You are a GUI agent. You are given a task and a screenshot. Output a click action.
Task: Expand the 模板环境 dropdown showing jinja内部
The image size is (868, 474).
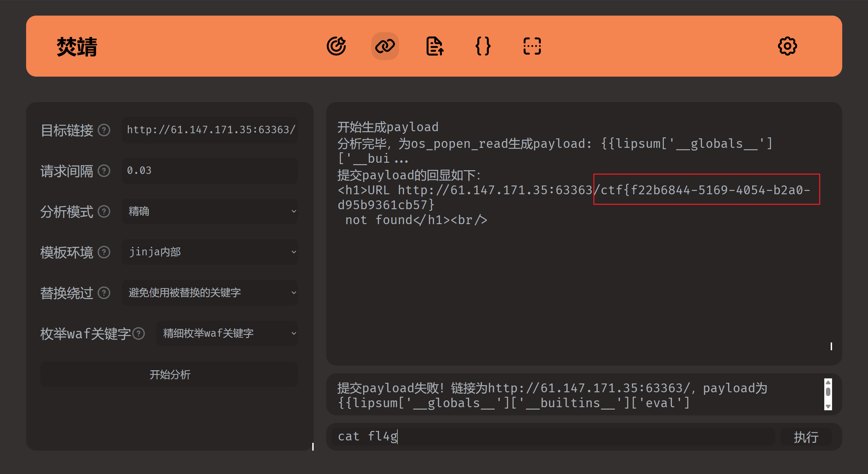[x=210, y=252]
